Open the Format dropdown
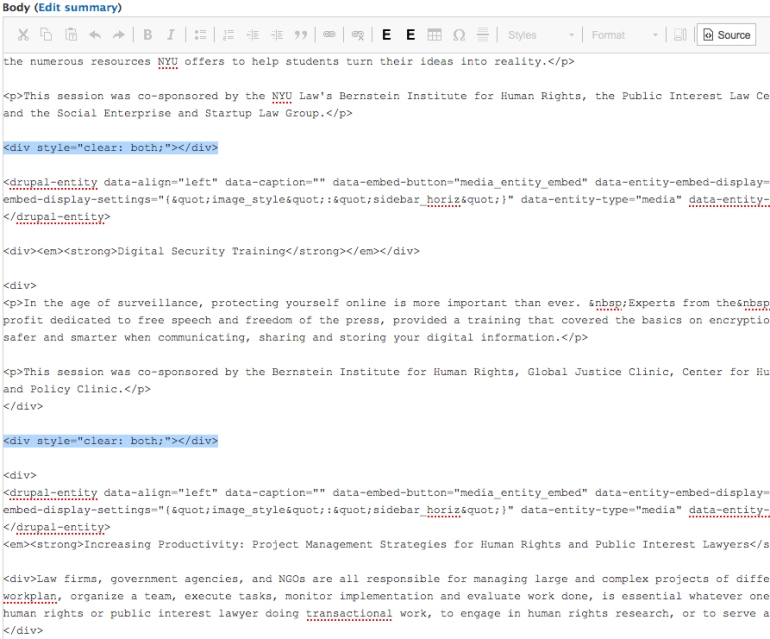 click(x=625, y=35)
